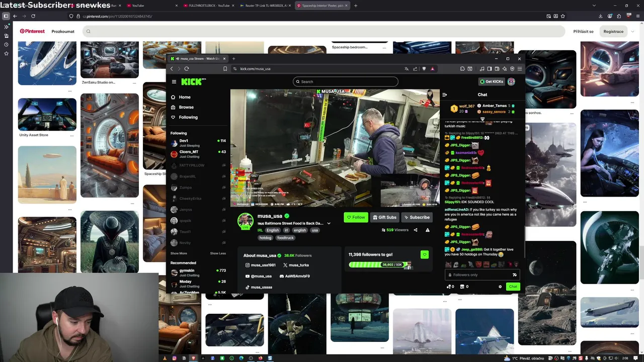644x362 pixels.
Task: Click the chat message input field
Action: pyautogui.click(x=481, y=275)
